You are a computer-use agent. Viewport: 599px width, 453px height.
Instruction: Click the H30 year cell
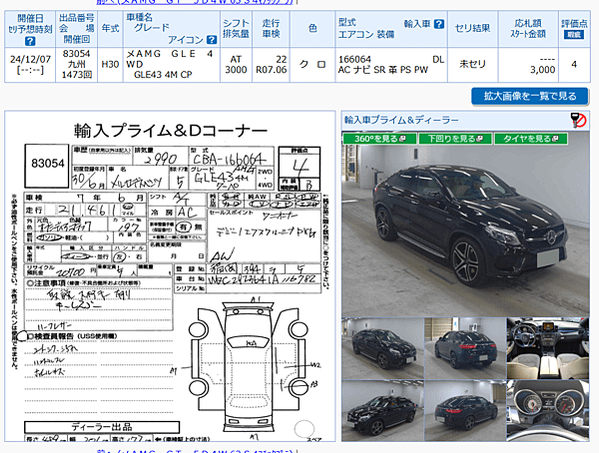coord(110,65)
